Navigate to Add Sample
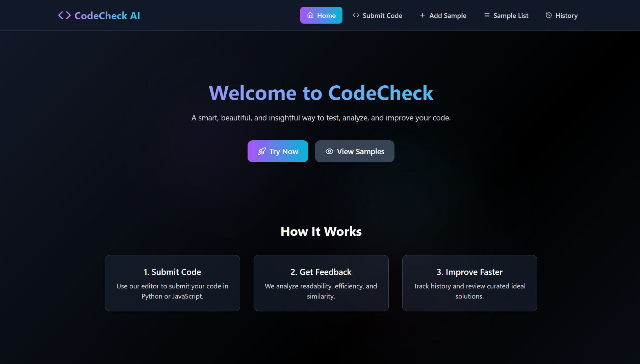This screenshot has height=364, width=640. (x=443, y=15)
